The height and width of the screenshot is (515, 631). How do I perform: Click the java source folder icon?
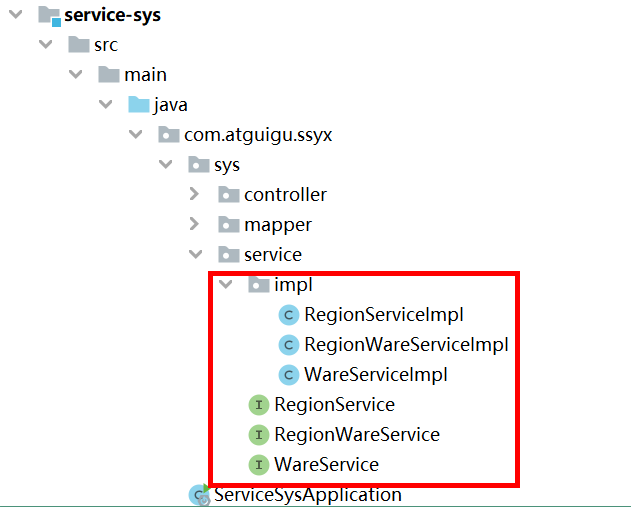click(138, 105)
